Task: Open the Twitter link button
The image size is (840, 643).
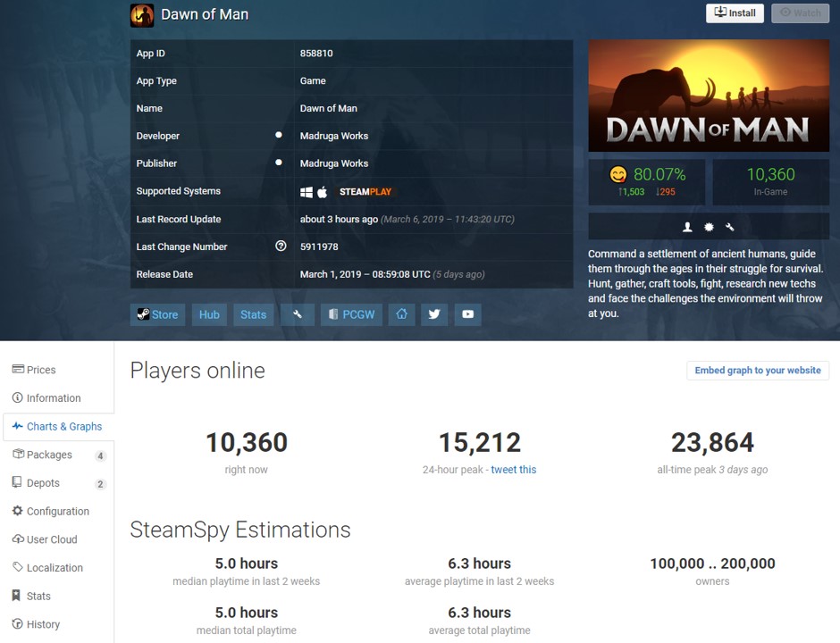Action: (x=434, y=315)
